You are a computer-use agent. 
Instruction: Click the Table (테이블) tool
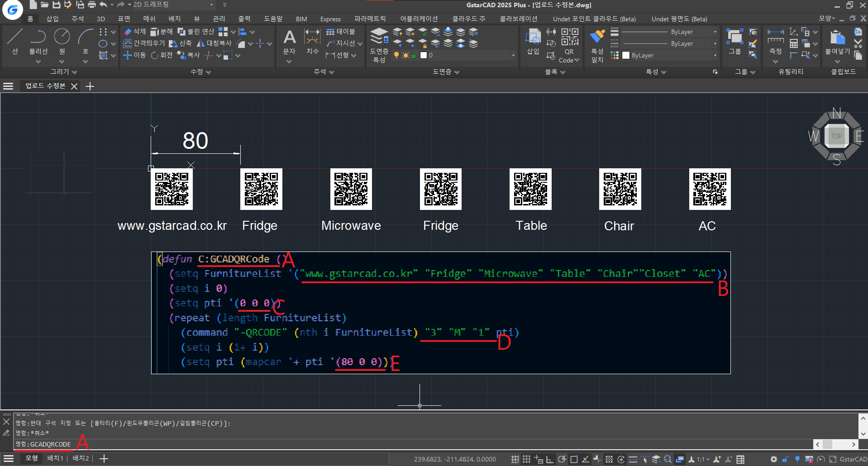pyautogui.click(x=341, y=31)
